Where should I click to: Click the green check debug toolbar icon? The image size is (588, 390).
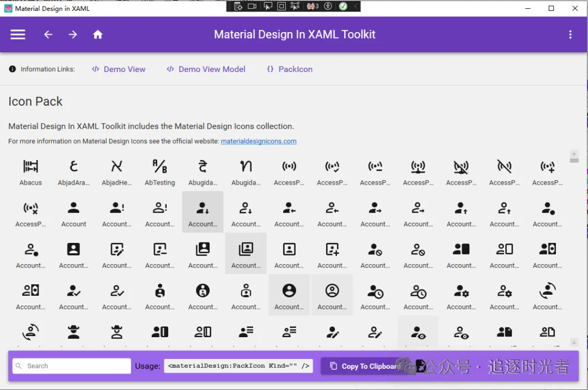tap(343, 6)
